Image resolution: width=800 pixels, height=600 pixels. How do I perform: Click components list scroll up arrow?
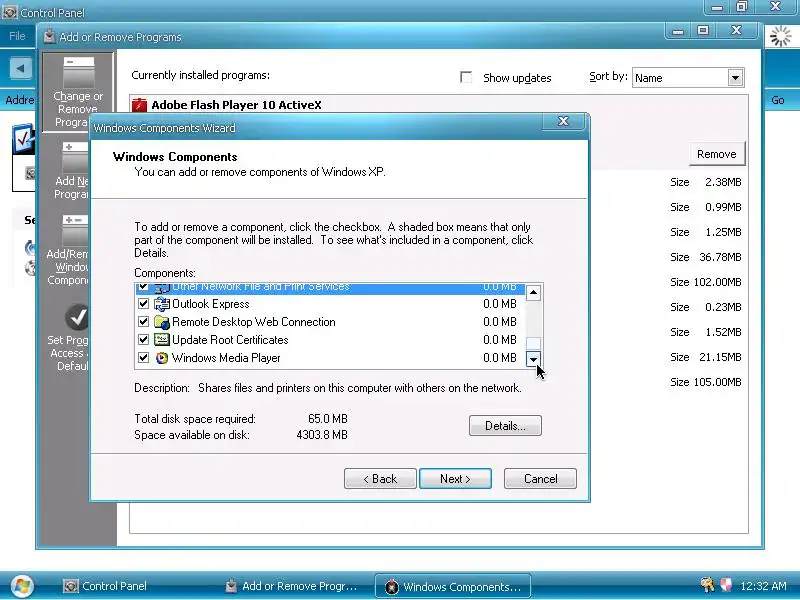(x=533, y=293)
